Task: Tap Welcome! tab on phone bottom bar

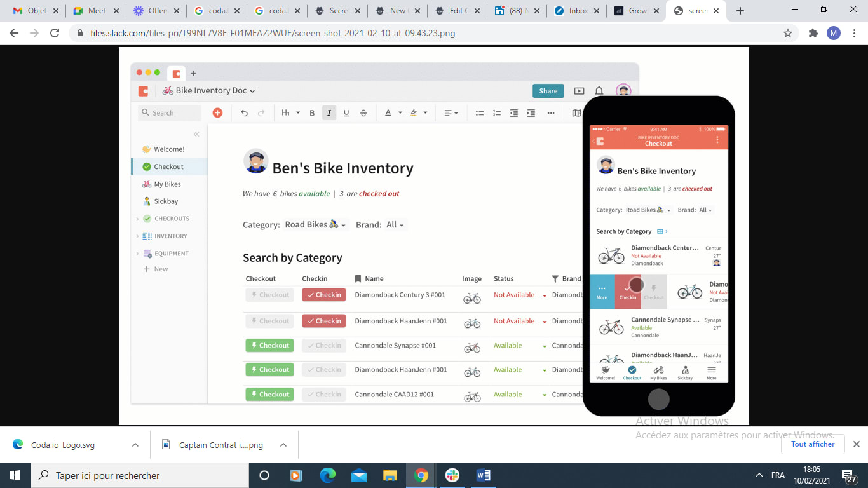Action: [x=606, y=373]
